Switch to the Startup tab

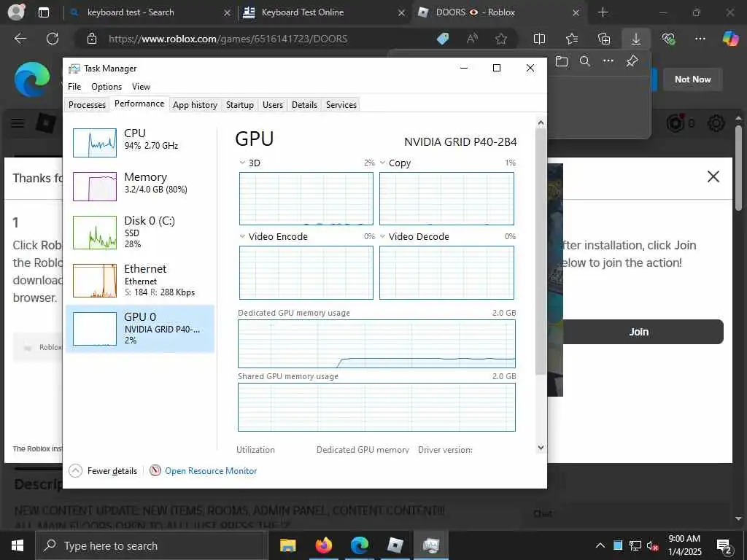239,105
